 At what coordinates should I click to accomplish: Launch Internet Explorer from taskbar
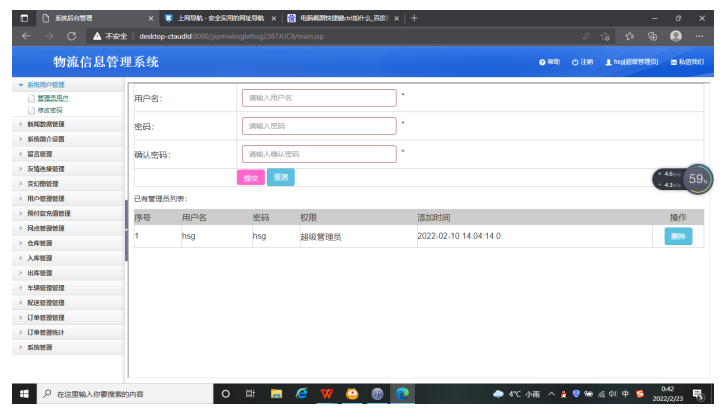tap(302, 394)
